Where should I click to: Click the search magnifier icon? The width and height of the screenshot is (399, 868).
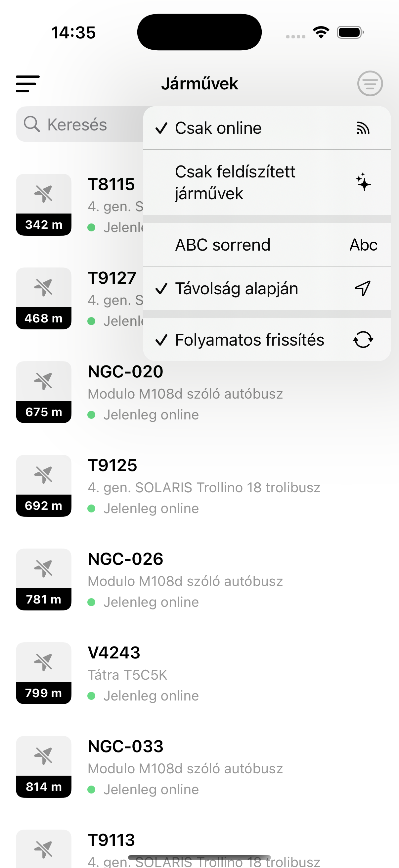pyautogui.click(x=32, y=124)
